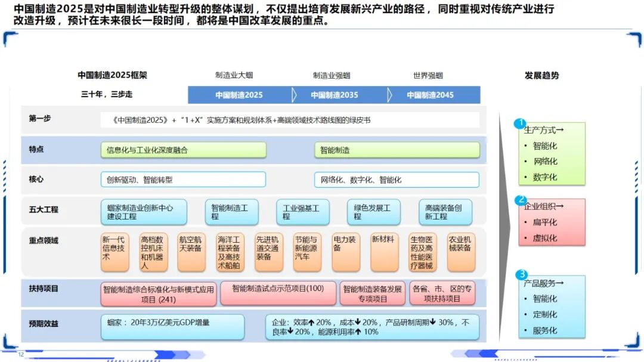Click the 发展趋势 heading
Screen dimensions: 644x362
541,76
